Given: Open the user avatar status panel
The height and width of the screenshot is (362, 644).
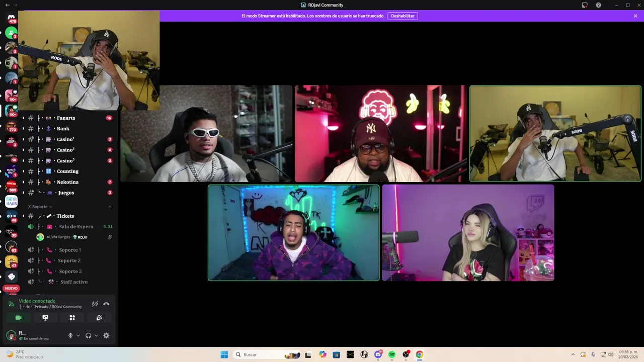Looking at the screenshot, I should click(11, 335).
